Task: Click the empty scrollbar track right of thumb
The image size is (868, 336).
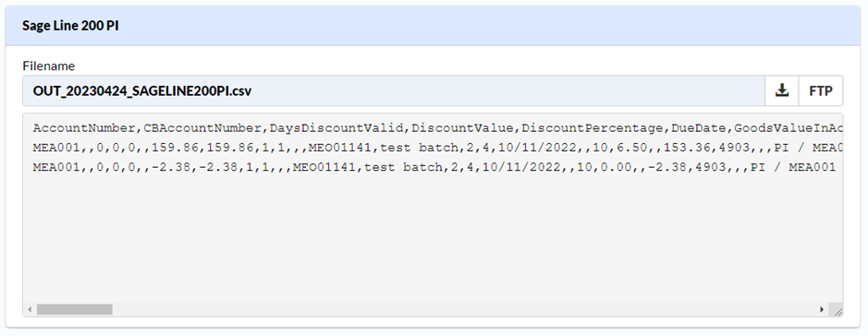Action: tap(464, 309)
